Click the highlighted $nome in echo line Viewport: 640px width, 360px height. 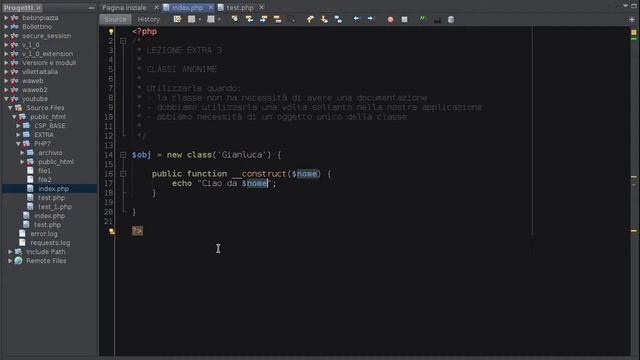coord(255,183)
